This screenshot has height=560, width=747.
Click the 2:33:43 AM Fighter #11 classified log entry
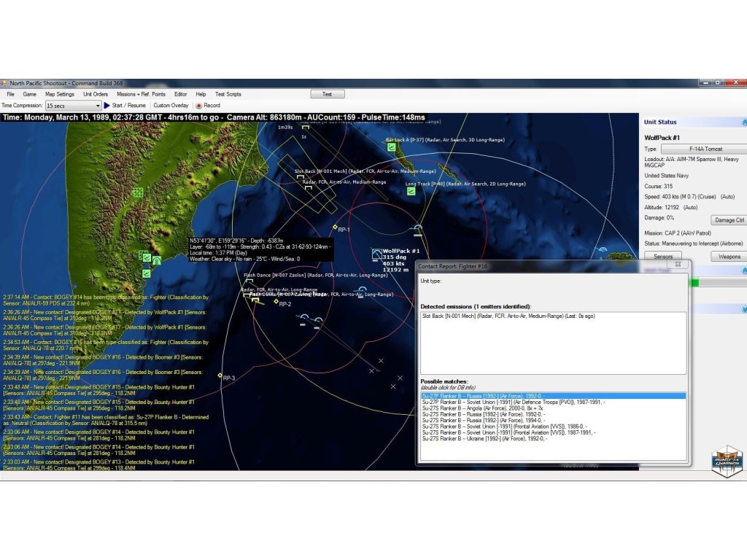106,420
